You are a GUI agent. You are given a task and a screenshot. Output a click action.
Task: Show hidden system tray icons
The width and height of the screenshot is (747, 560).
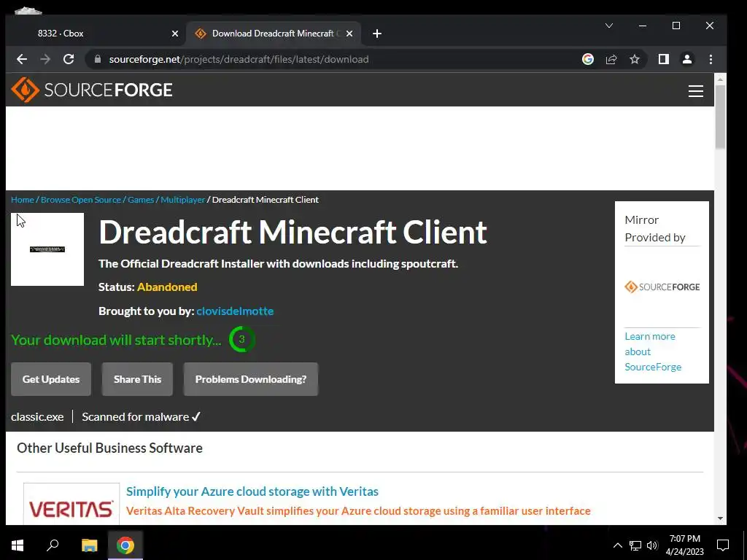point(617,545)
